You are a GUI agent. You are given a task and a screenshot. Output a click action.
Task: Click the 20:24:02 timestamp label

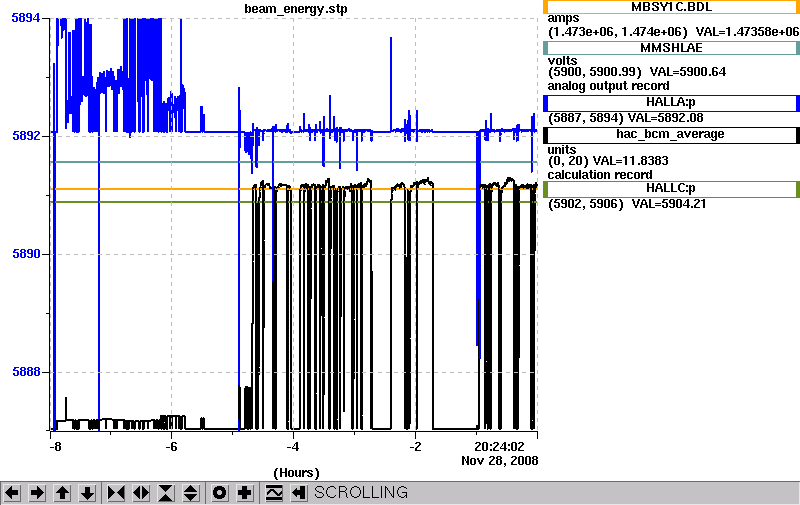tap(499, 447)
